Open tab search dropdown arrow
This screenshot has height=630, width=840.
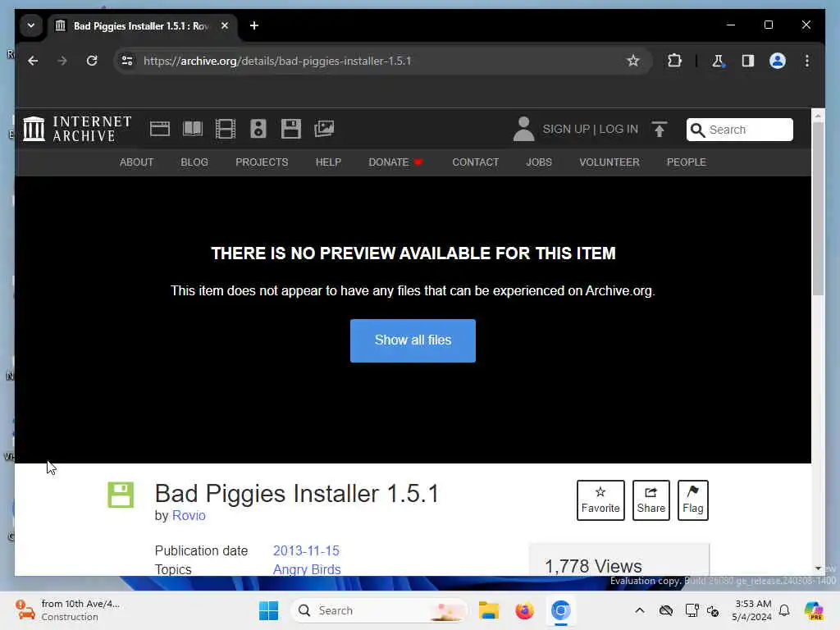[x=31, y=25]
